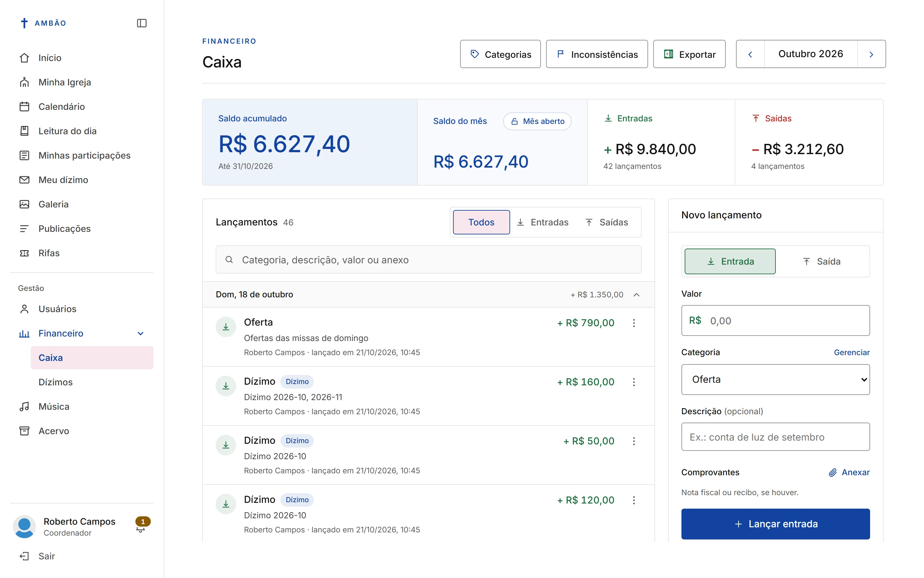Focus the Valor amount field
The height and width of the screenshot is (578, 924).
[x=775, y=321]
